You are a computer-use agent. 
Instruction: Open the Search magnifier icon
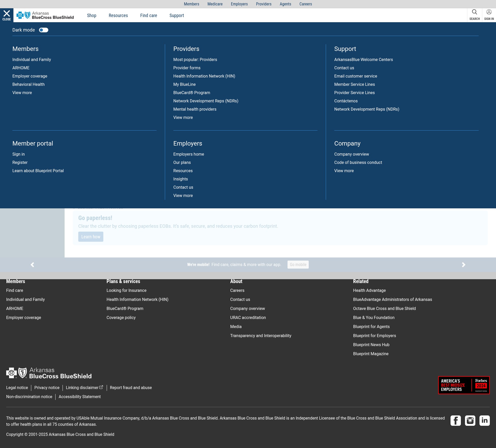click(x=475, y=15)
